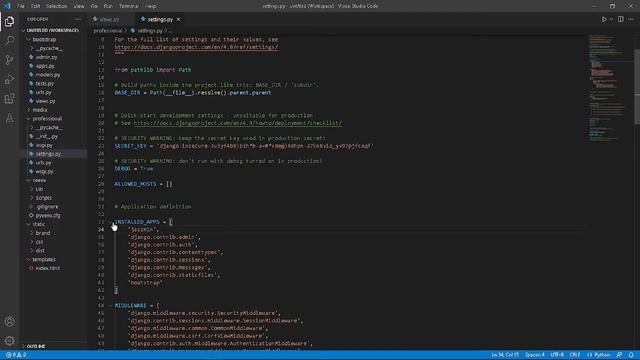Open tests.py file

pyautogui.click(x=44, y=84)
